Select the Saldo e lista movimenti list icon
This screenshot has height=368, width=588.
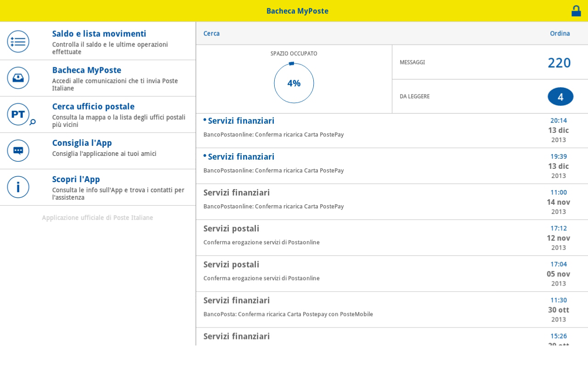[18, 41]
